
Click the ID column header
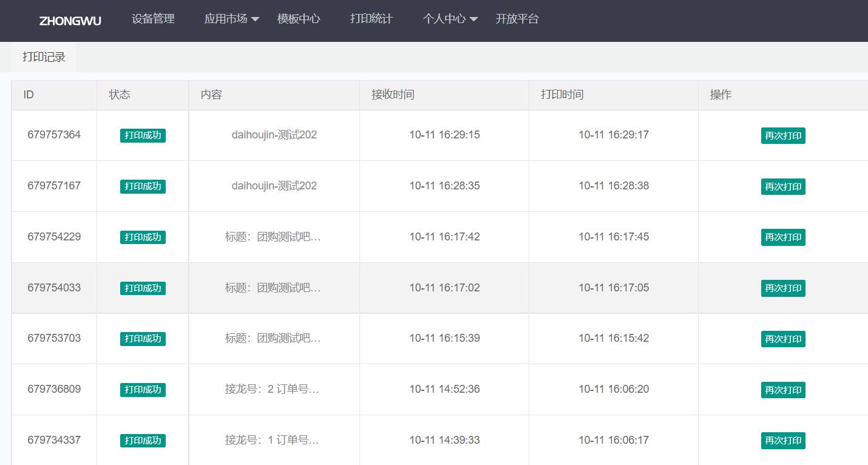tap(54, 95)
